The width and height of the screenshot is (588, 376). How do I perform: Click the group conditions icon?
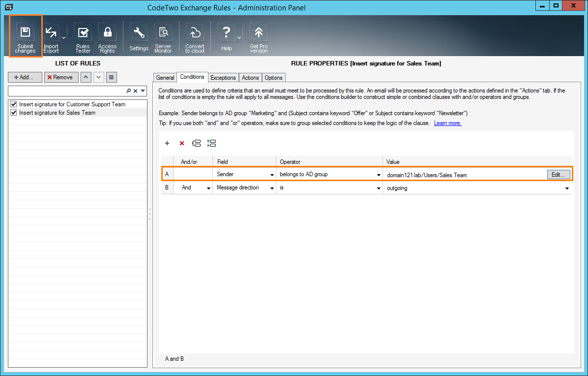coord(197,143)
